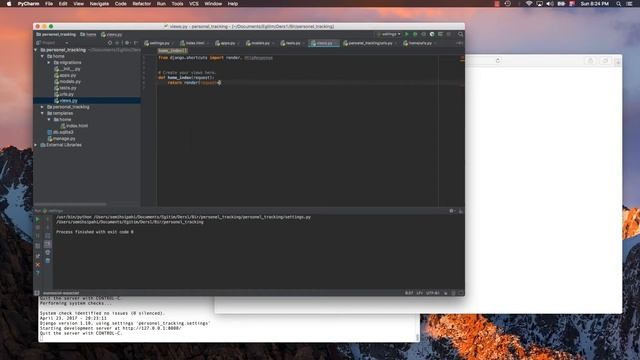Open Project panel gear options

coord(127,42)
